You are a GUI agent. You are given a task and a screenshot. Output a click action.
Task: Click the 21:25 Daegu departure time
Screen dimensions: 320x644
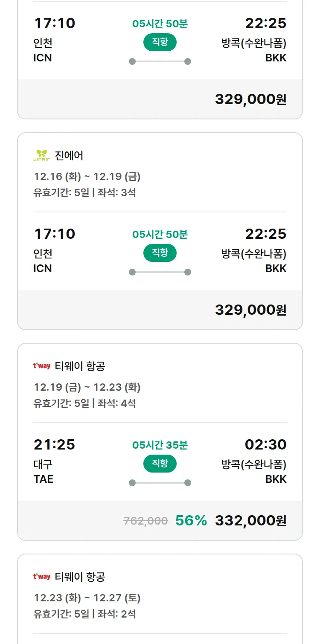54,444
